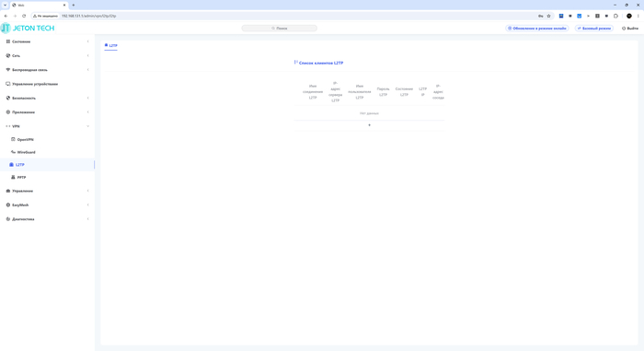Open browser extensions puzzle icon

615,16
